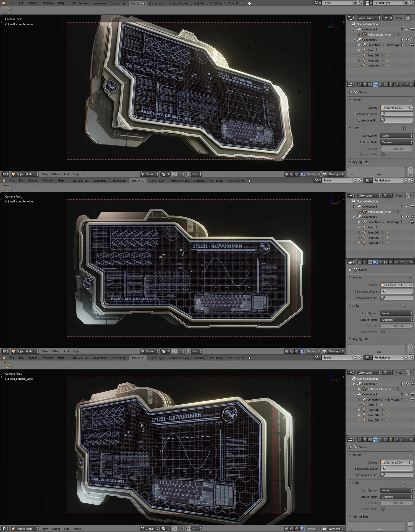Toggle Collection 2 visibility eye in top outliner
The width and height of the screenshot is (415, 532).
(x=407, y=29)
